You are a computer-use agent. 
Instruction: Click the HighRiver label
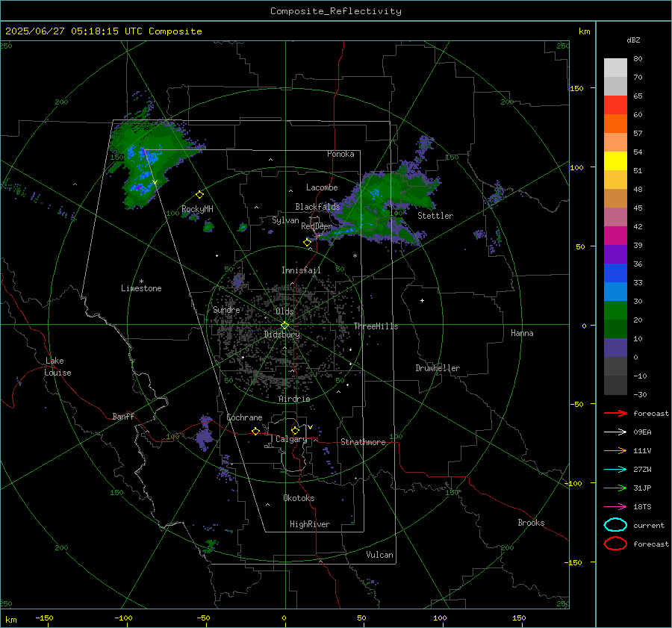[x=310, y=524]
